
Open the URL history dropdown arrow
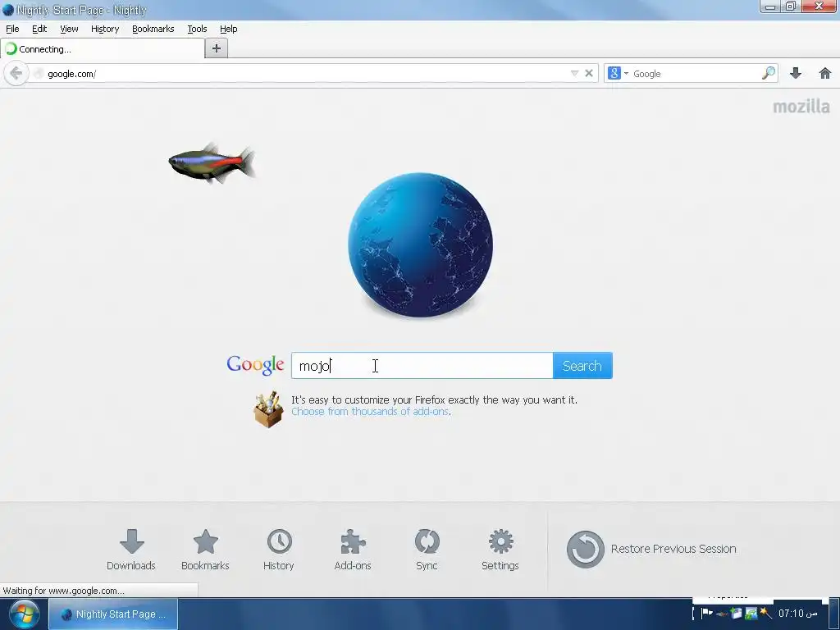tap(574, 73)
